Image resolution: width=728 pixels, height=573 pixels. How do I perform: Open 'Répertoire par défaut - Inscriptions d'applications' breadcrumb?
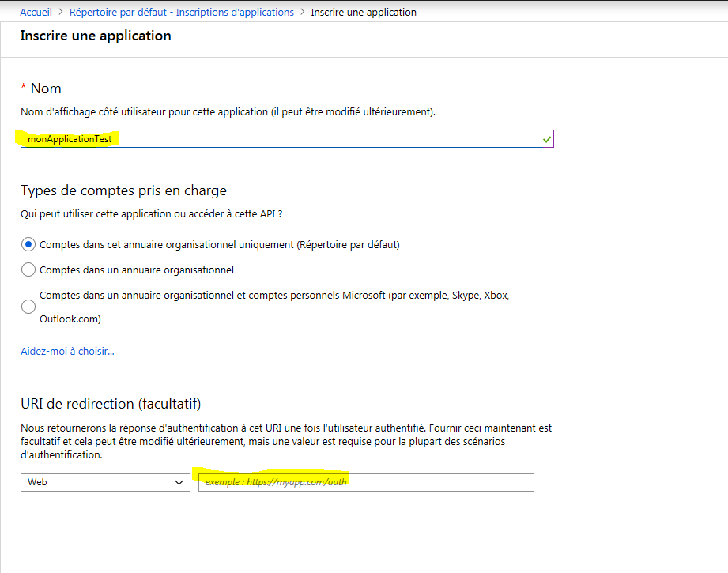(x=182, y=12)
